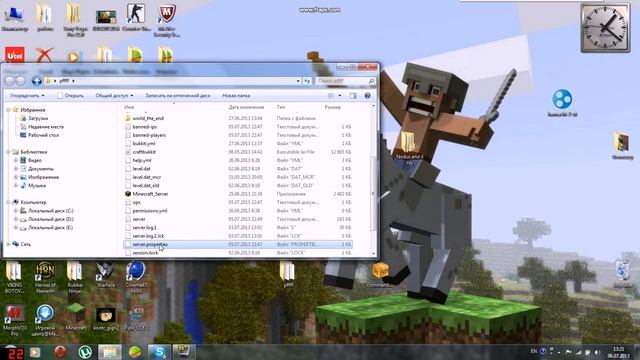The width and height of the screenshot is (640, 360).
Task: Select Desktop under Favorites
Action: 40,135
